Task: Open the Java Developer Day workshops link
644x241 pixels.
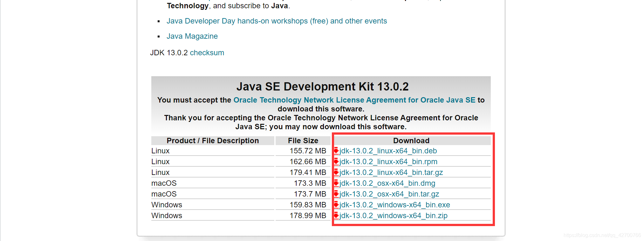Action: point(277,21)
